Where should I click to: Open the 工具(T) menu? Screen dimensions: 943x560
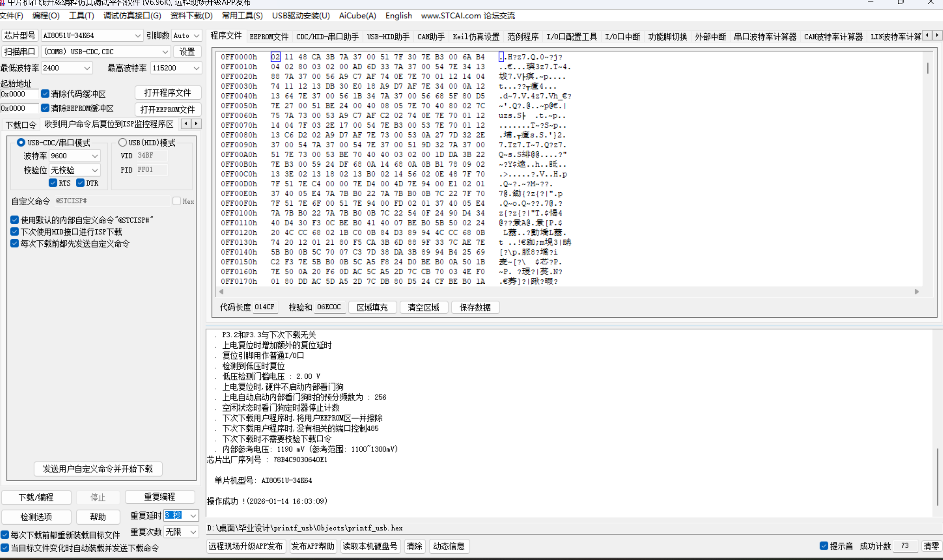[x=81, y=16]
